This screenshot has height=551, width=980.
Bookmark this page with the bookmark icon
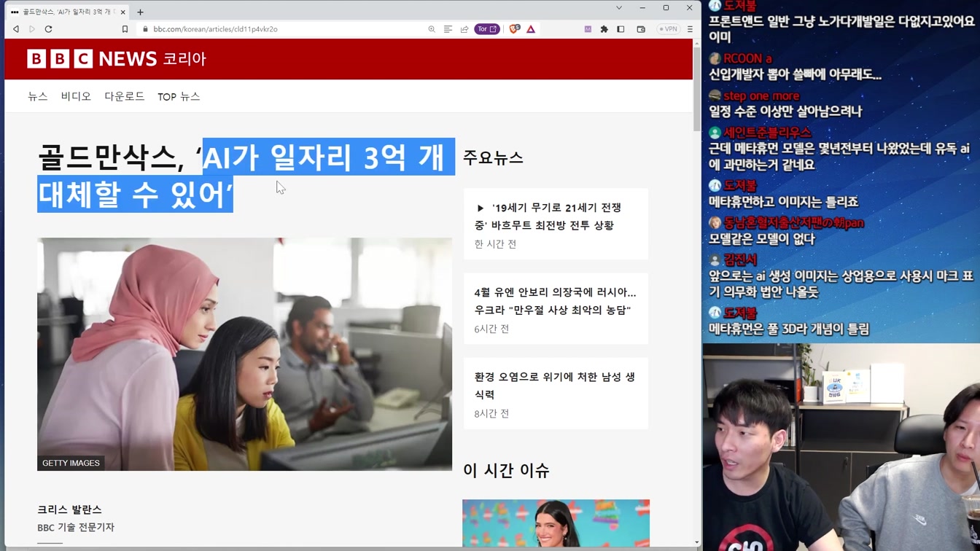tap(125, 29)
